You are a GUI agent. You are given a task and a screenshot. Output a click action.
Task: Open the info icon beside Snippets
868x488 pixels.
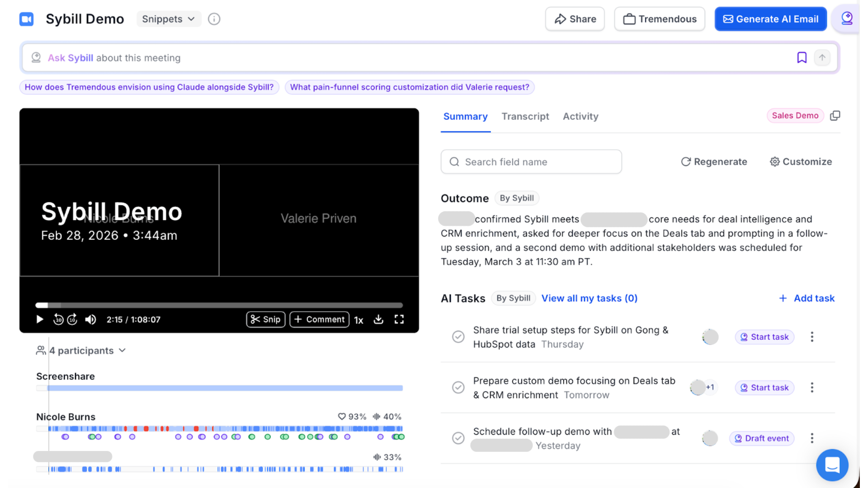tap(214, 19)
